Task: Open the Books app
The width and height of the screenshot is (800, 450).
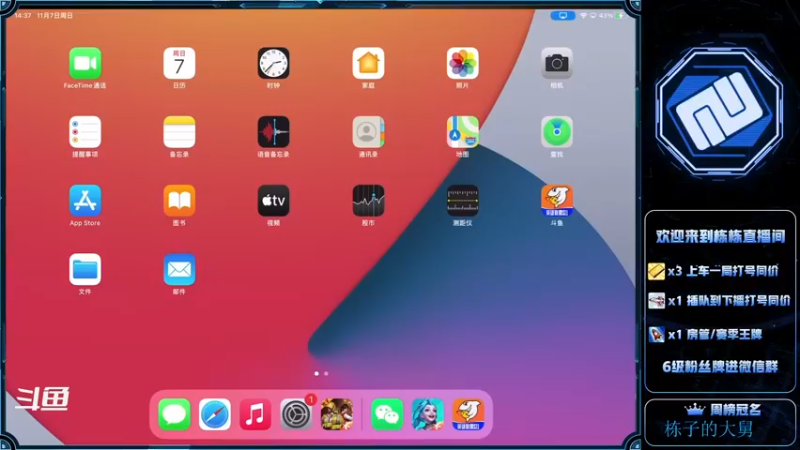Action: [x=179, y=201]
